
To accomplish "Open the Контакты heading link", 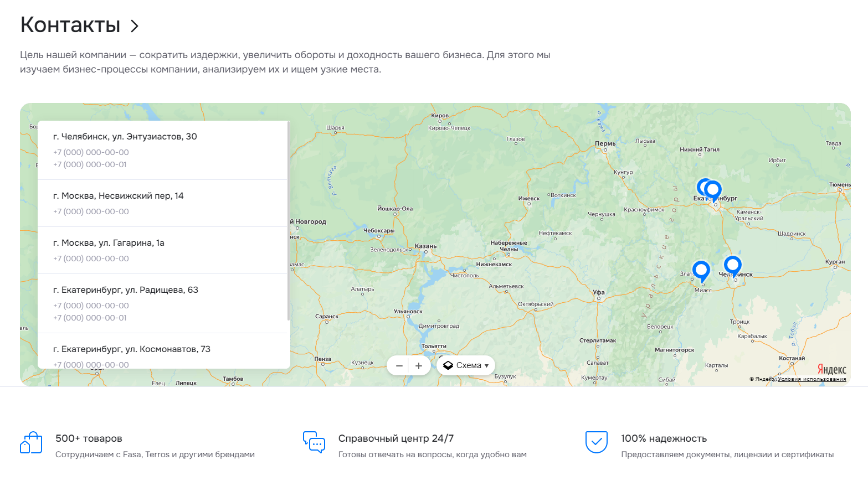I will coord(70,25).
